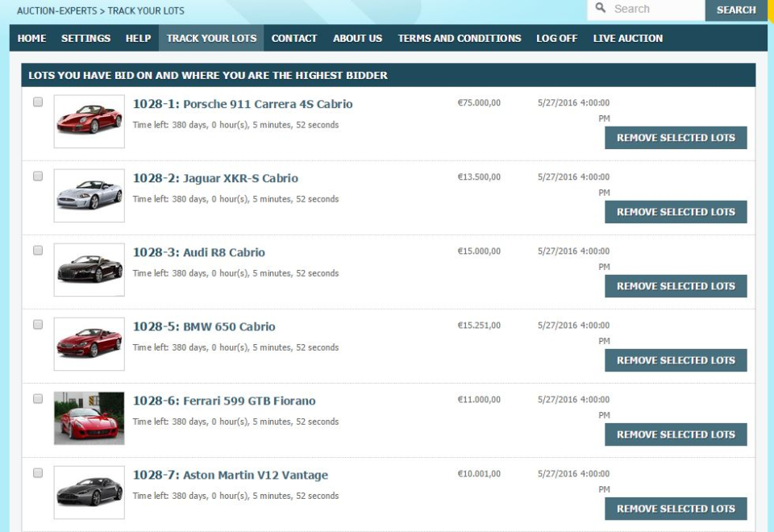Click REMOVE SELECTED LOTS in Ferrari row

point(676,434)
